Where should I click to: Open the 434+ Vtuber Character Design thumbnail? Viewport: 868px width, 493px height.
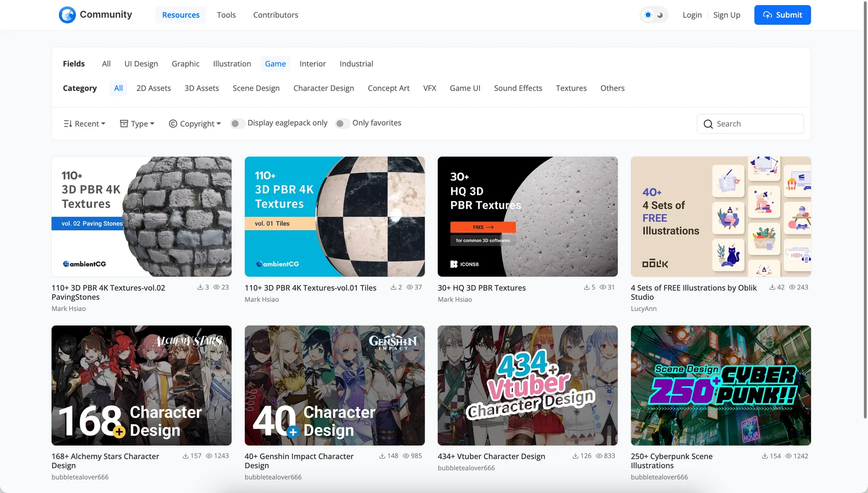coord(527,385)
